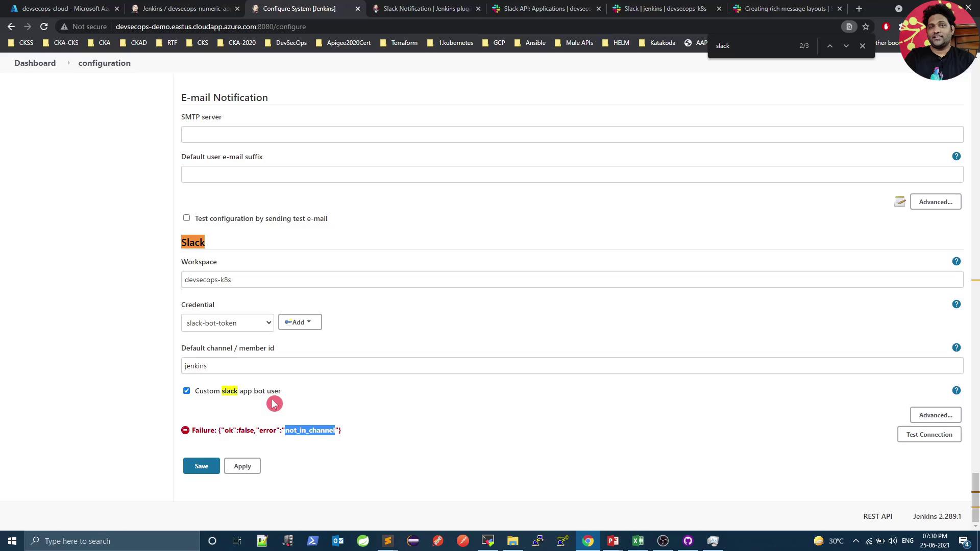Expand the Add credential dropdown button
Image resolution: width=980 pixels, height=551 pixels.
click(300, 322)
